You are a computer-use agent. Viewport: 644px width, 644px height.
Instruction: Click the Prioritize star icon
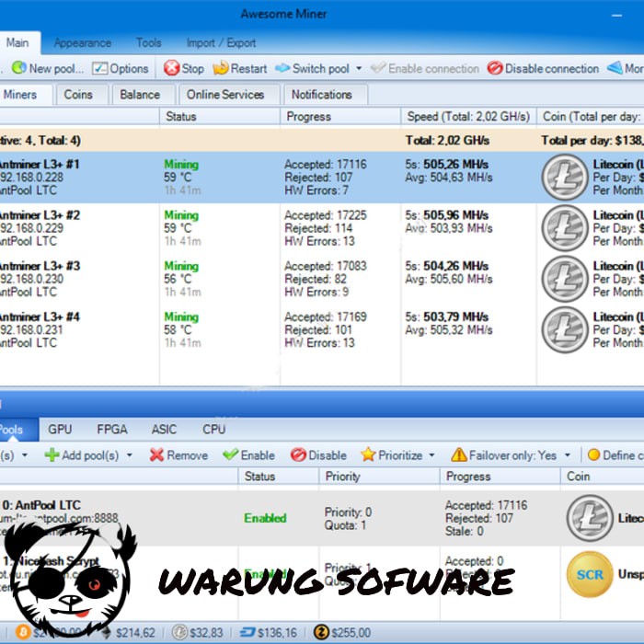click(369, 454)
